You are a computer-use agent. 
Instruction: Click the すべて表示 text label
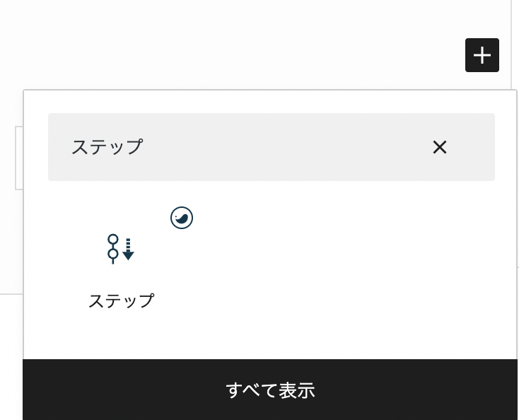point(270,390)
